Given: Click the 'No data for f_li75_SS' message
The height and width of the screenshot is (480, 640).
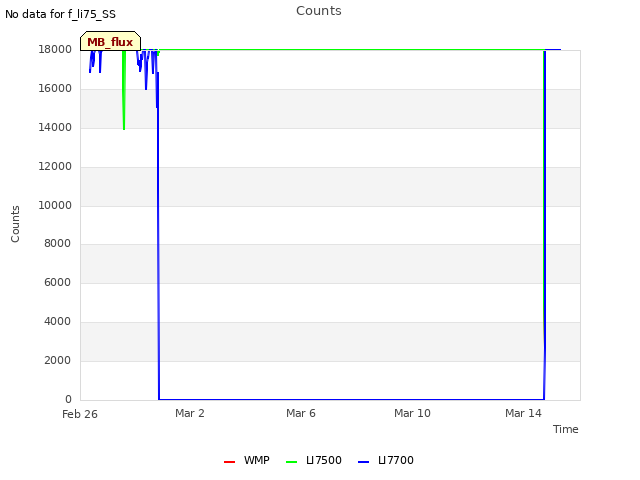Looking at the screenshot, I should pyautogui.click(x=60, y=14).
